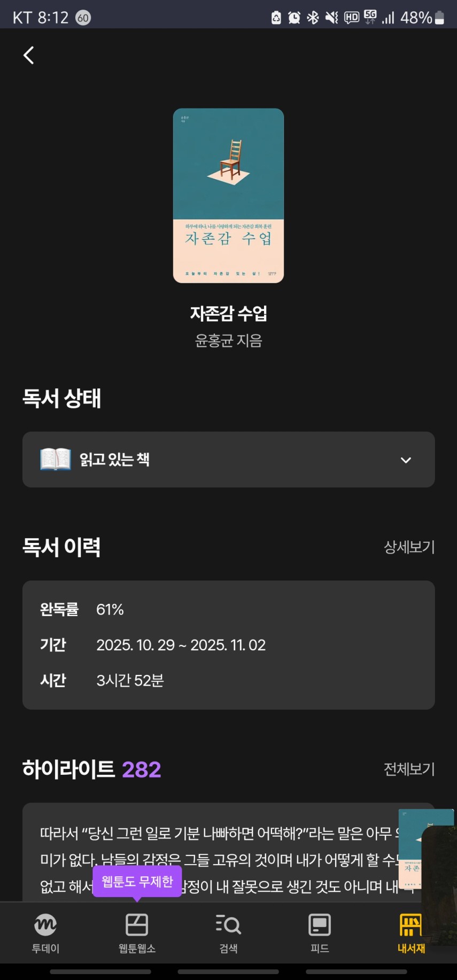The image size is (457, 980).
Task: Tap the 웹툰도 무제한 tooltip bubble
Action: [x=137, y=881]
